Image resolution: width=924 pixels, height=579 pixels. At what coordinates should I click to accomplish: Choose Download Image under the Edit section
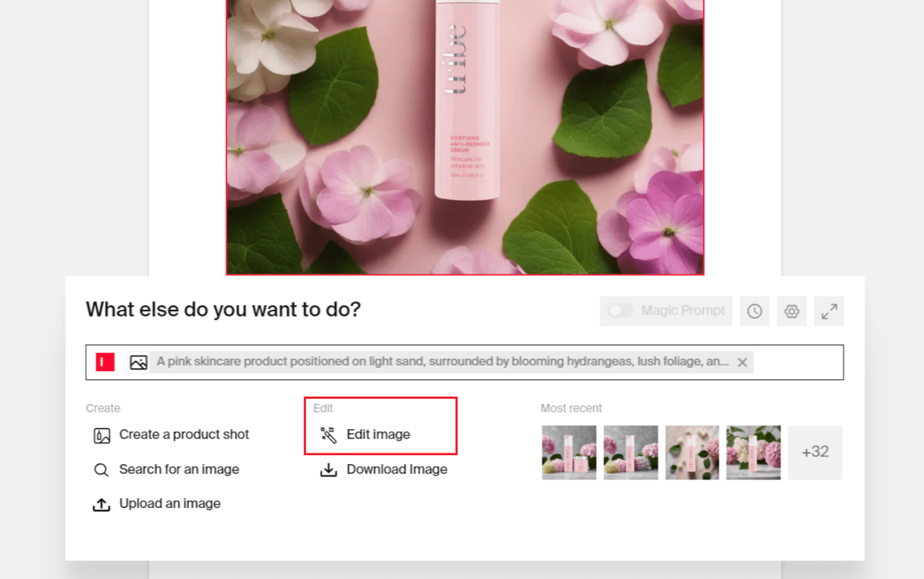pos(397,469)
